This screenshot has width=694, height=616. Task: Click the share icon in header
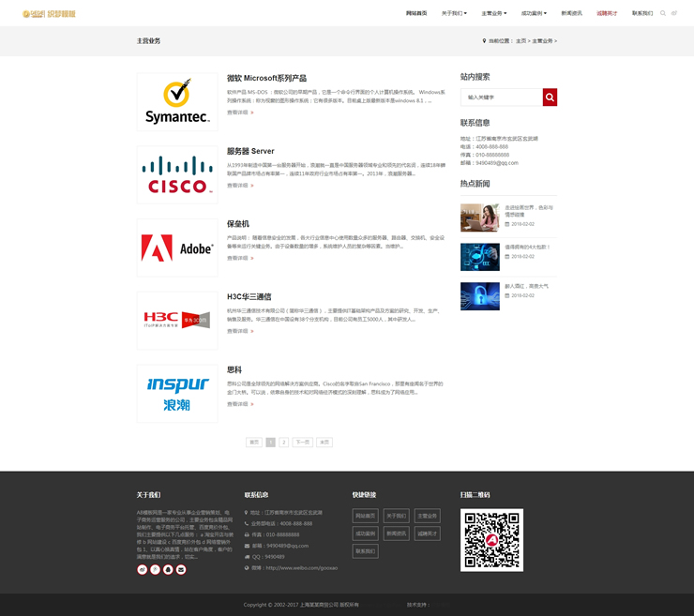pyautogui.click(x=674, y=13)
